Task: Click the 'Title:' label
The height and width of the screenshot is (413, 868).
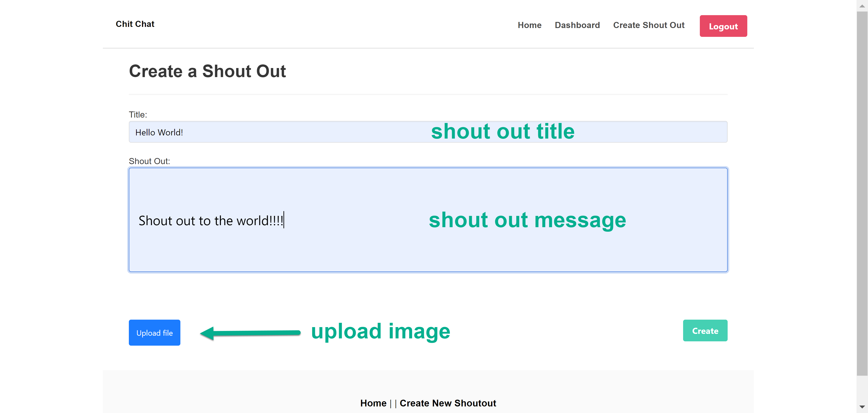Action: pos(138,115)
